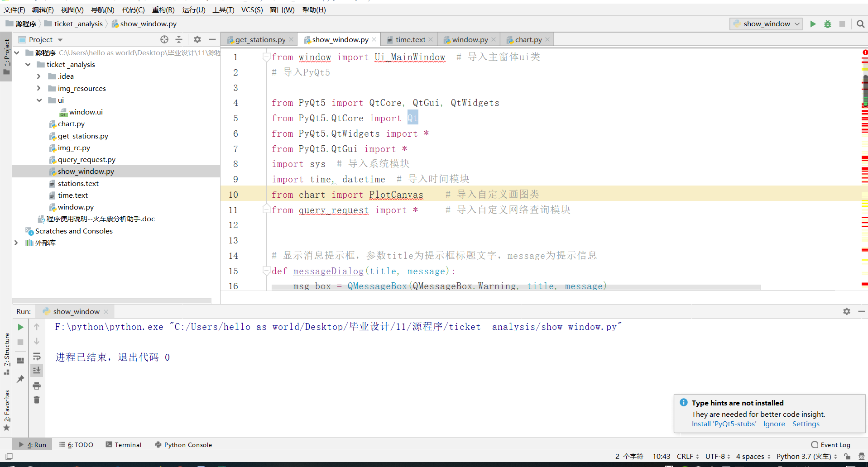Click the stop icon in the Run panel
The height and width of the screenshot is (467, 868).
pyautogui.click(x=20, y=342)
